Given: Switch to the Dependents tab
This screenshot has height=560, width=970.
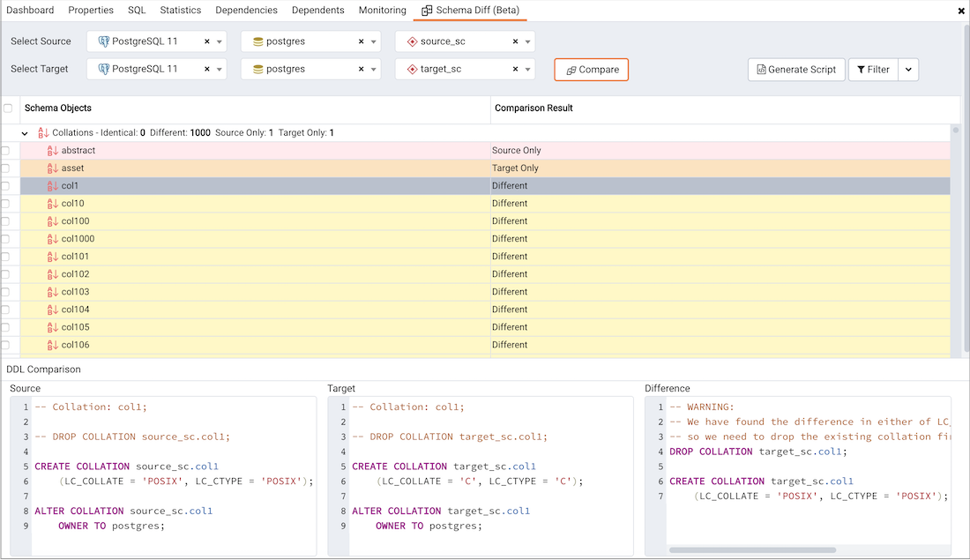Looking at the screenshot, I should 318,11.
